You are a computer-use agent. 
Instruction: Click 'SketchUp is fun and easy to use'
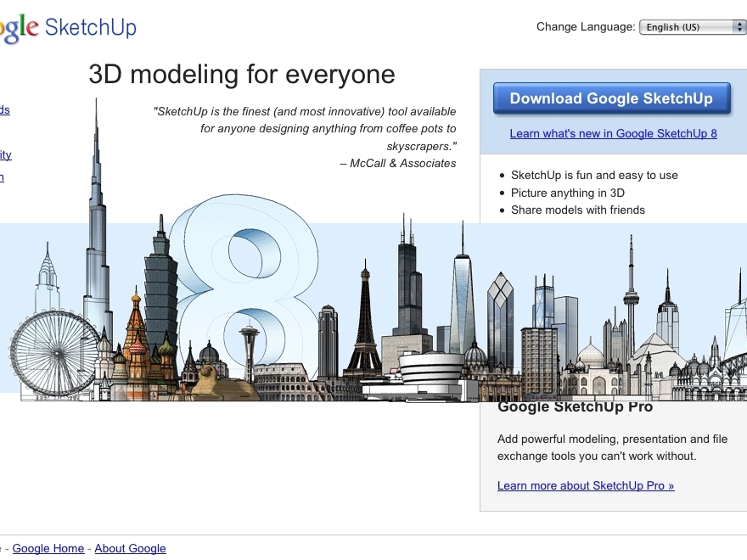[x=594, y=176]
